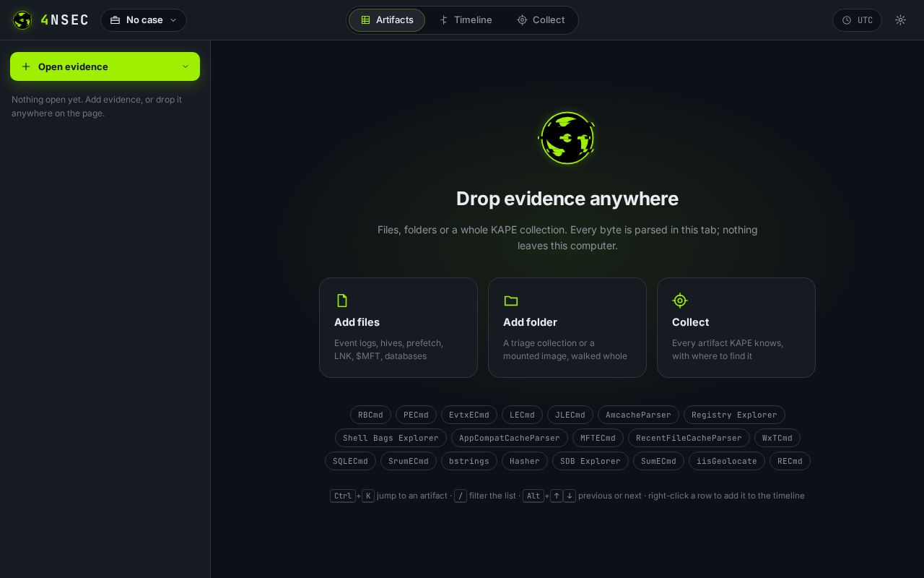Click the JLECmd tag
The image size is (924, 578).
570,415
